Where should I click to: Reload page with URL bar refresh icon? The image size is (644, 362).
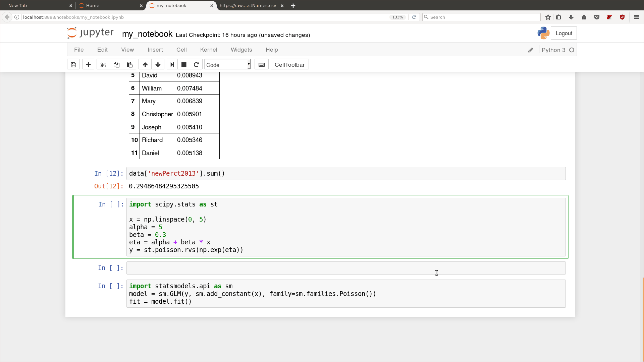click(414, 17)
